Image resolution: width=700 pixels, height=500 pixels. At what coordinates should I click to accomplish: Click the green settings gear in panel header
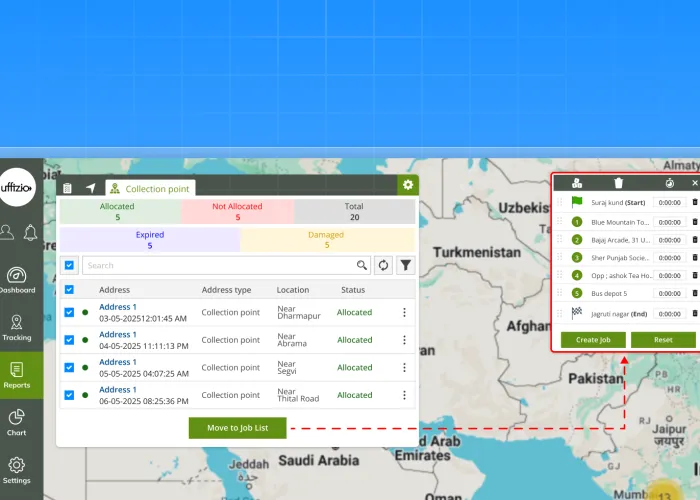pos(407,185)
